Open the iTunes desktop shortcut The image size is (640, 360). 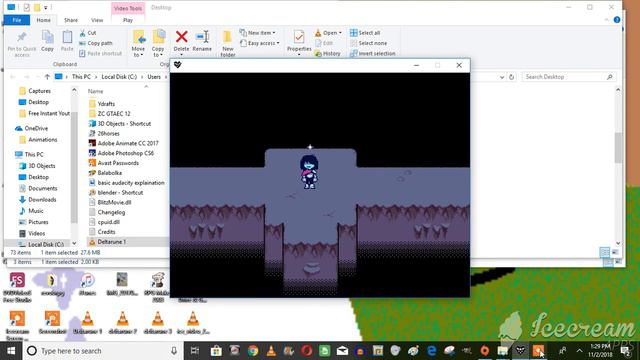tap(87, 285)
